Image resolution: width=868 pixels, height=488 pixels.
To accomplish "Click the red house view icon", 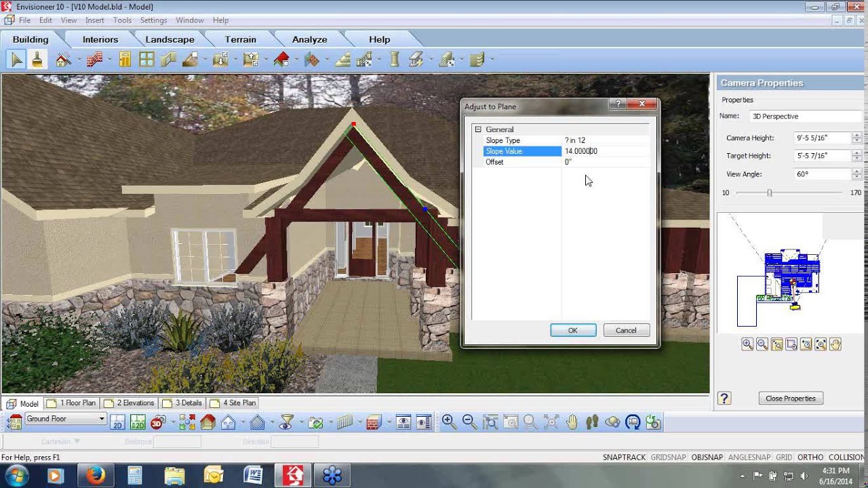I will 208,423.
